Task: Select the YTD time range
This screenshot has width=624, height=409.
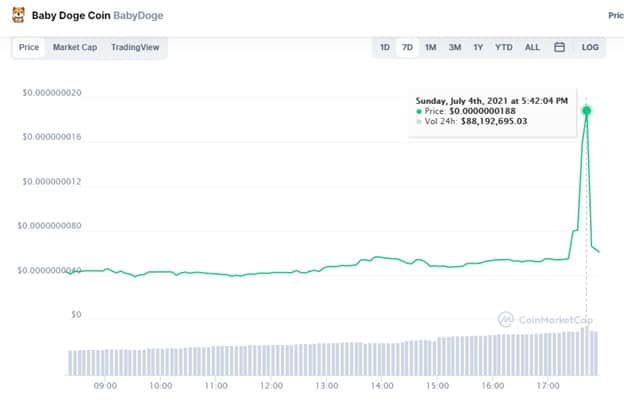Action: [503, 47]
